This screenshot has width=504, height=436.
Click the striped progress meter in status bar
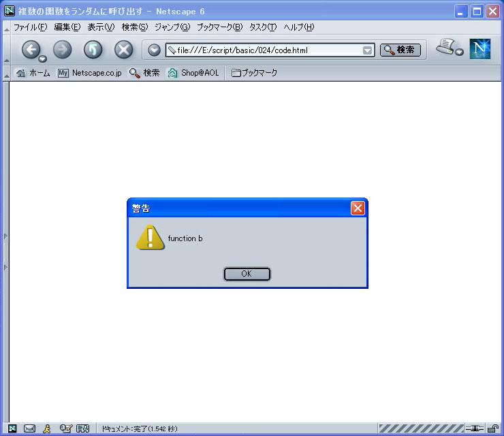pos(421,429)
